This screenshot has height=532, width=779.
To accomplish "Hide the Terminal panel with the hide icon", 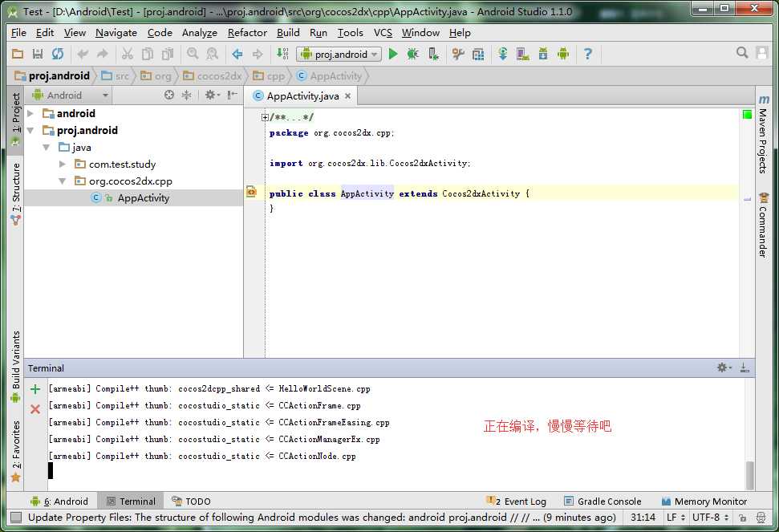I will tap(745, 368).
